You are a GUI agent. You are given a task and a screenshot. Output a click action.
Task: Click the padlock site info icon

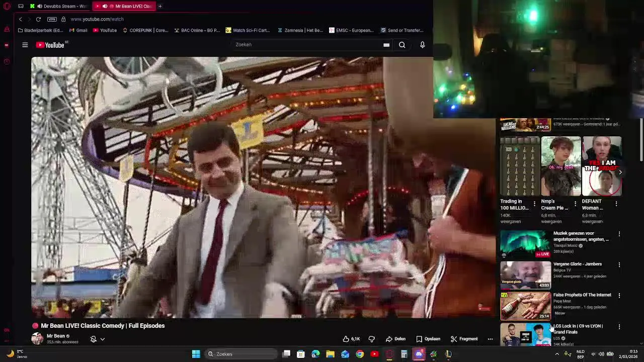[x=63, y=19]
